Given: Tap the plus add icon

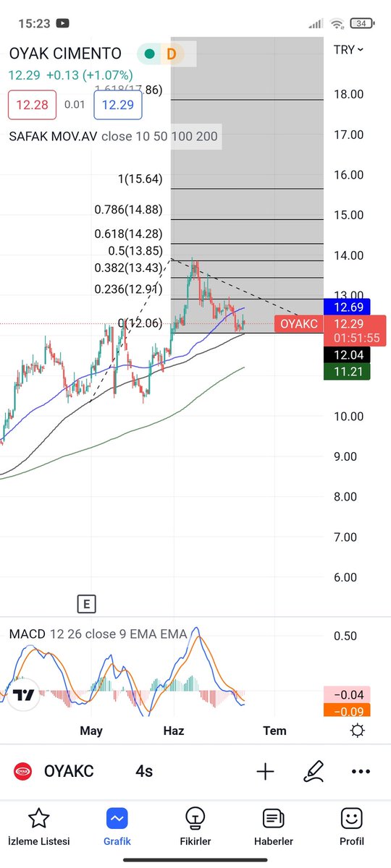Looking at the screenshot, I should tap(265, 771).
